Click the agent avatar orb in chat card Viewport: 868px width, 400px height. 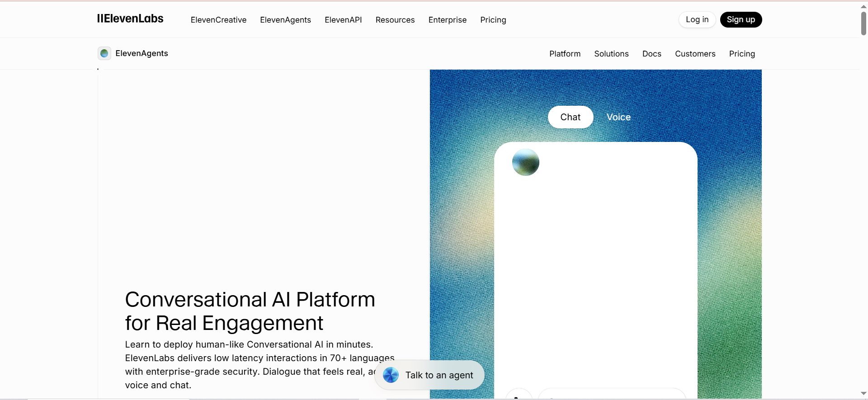(525, 162)
